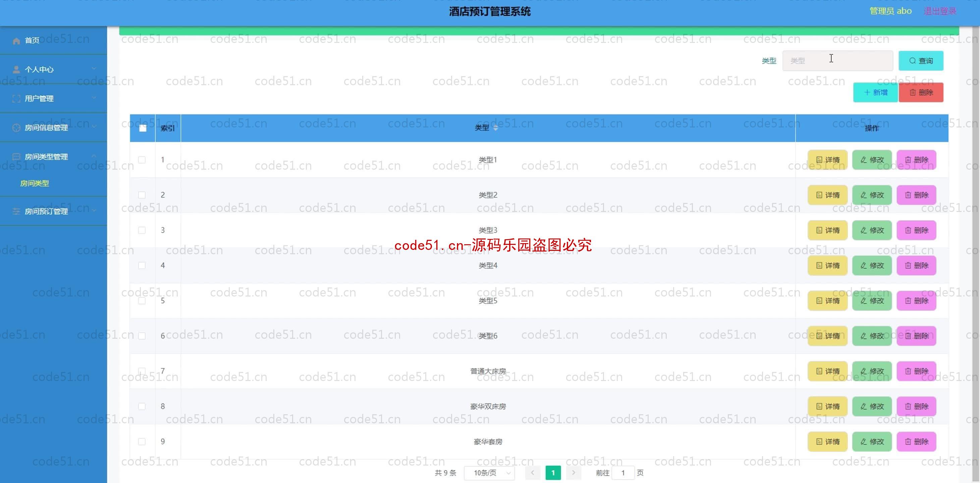
Task: View 详情 for 类型1 row
Action: (827, 160)
